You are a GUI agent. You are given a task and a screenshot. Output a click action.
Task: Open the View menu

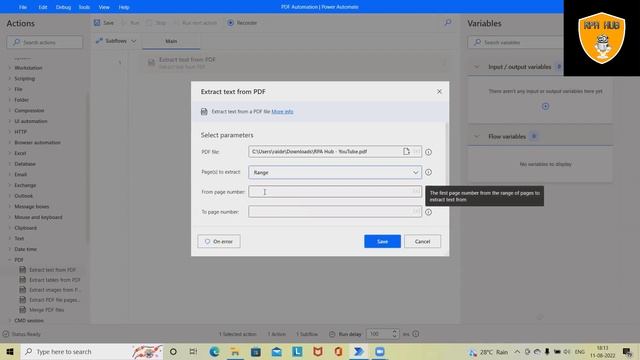pyautogui.click(x=104, y=7)
